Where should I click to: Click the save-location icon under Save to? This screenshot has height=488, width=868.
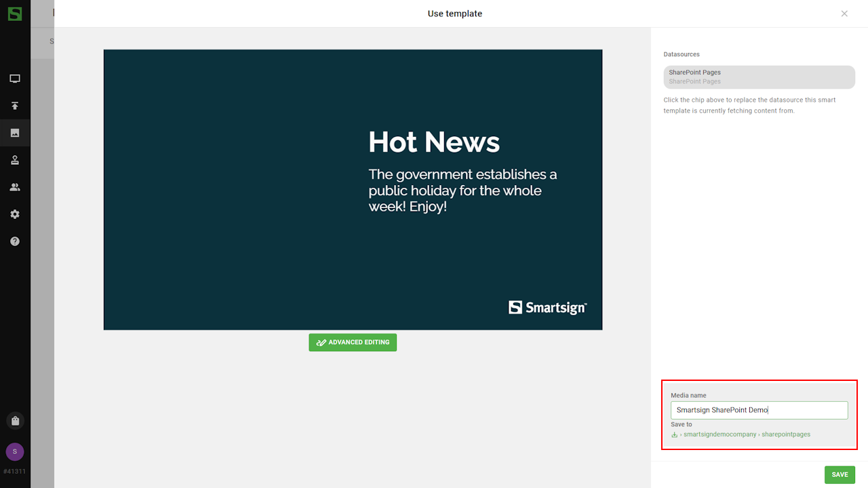[675, 434]
